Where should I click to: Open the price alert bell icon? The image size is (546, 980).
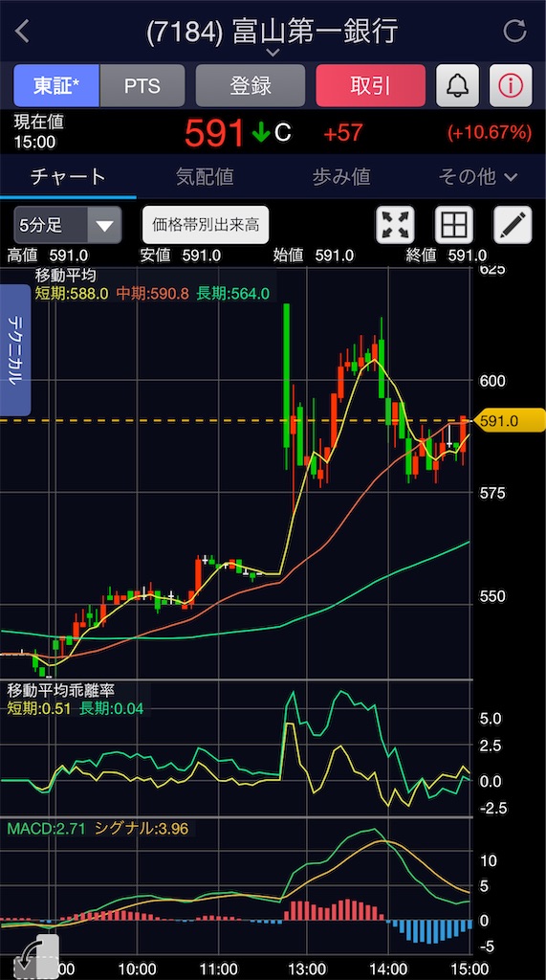tap(457, 85)
